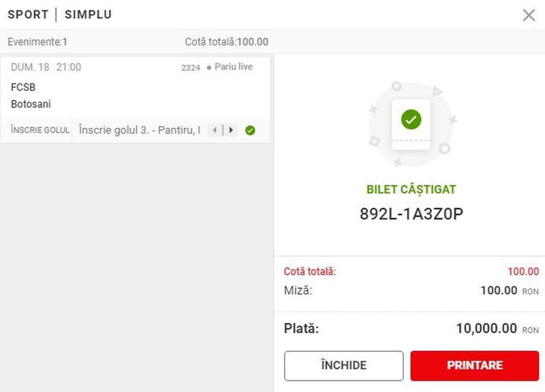545x392 pixels.
Task: Click the Cota totală 100.00 value in red
Action: (522, 271)
